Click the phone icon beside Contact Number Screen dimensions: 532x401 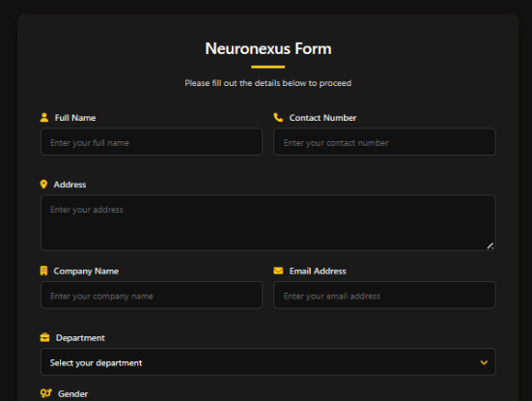278,118
